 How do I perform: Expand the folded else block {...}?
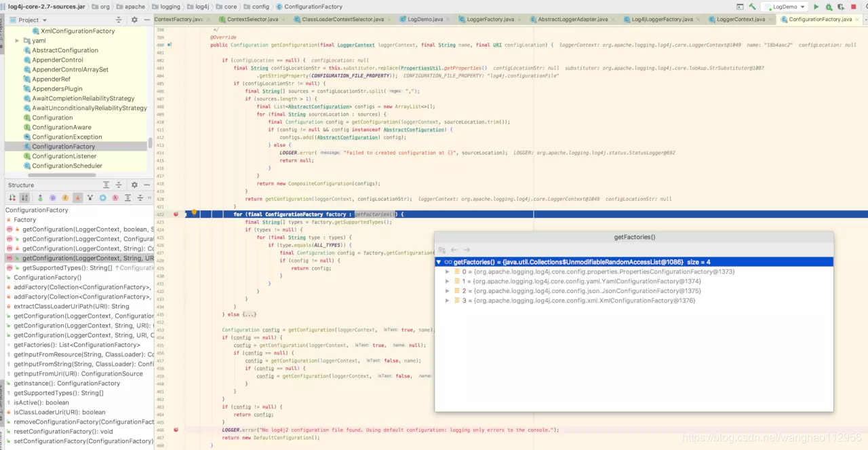(x=250, y=314)
